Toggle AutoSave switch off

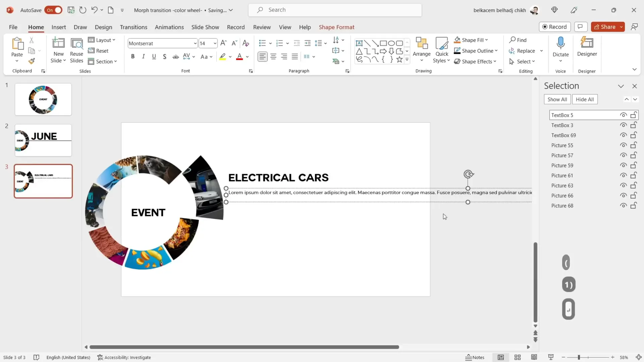[53, 10]
